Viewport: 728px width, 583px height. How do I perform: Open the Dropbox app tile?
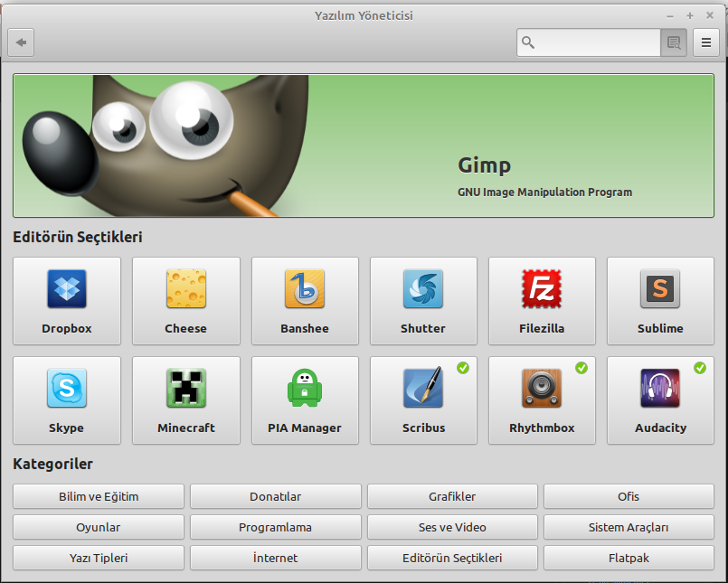tap(67, 301)
